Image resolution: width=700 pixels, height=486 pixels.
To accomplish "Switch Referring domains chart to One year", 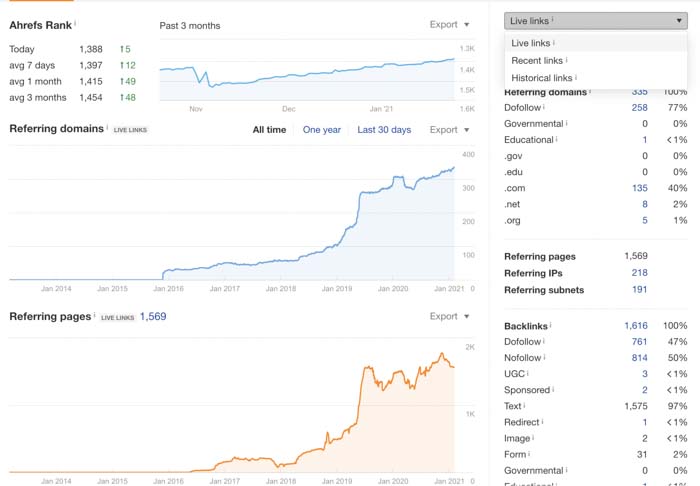I will tap(321, 130).
